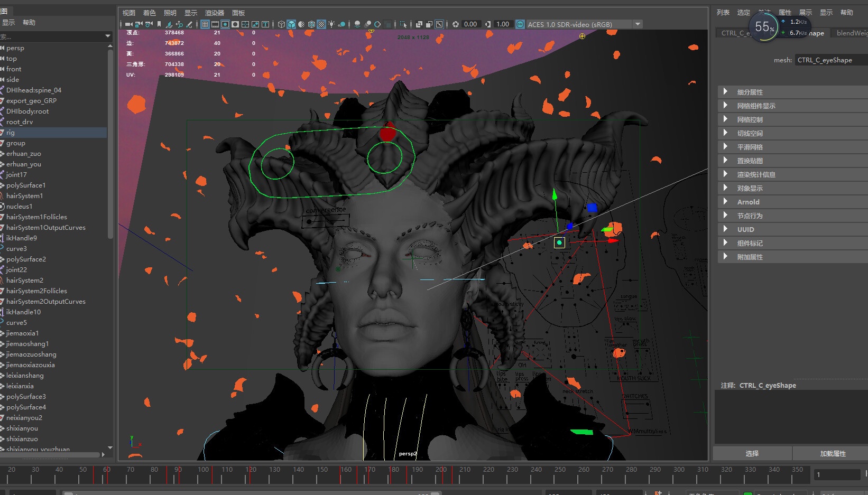Screen dimensions: 868x495
Task: Click the 选择 button
Action: (752, 453)
